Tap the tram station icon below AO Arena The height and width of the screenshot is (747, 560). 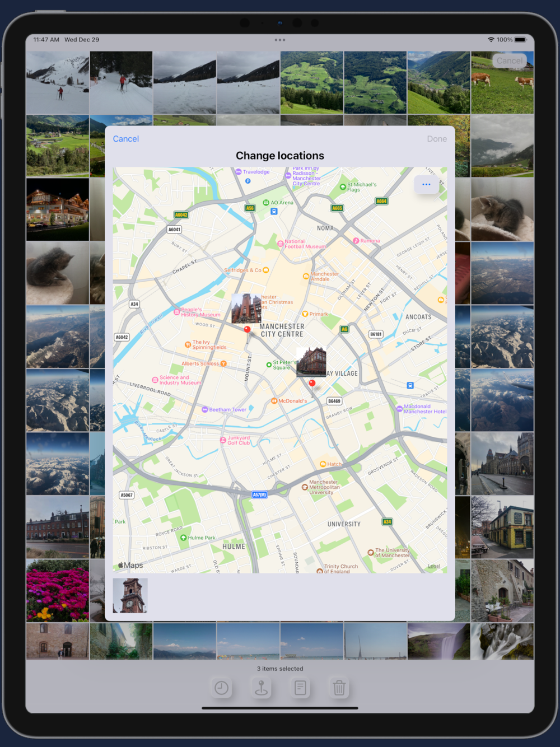[x=274, y=212]
